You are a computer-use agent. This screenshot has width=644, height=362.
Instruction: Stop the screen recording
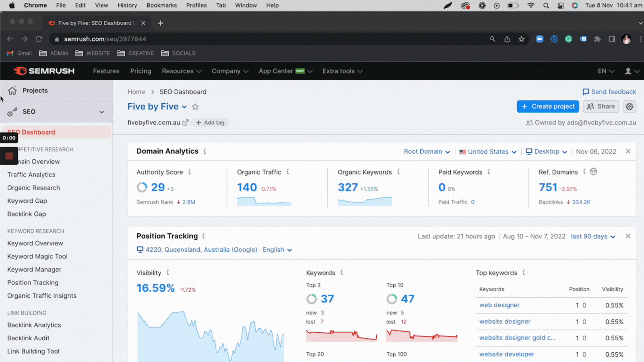9,156
